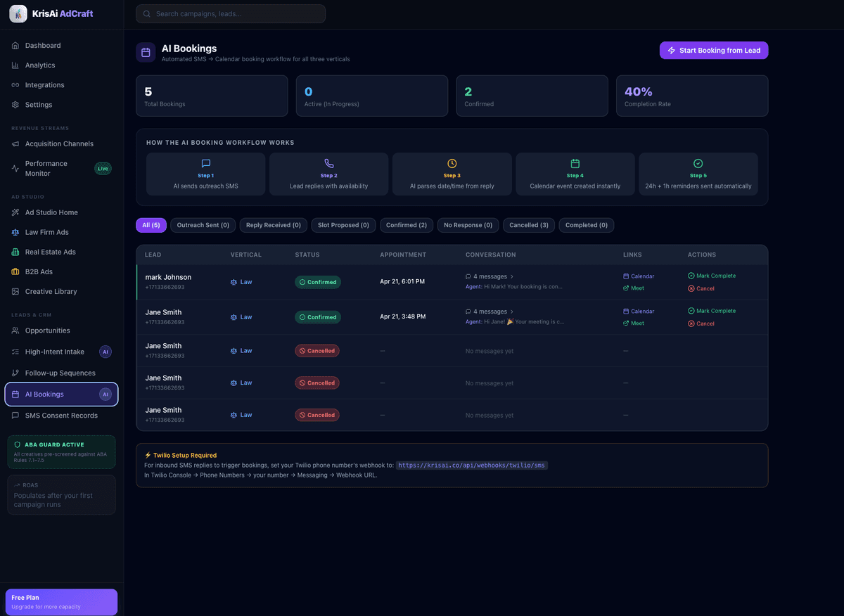Click the Integrations link icon
844x616 pixels.
[x=15, y=85]
